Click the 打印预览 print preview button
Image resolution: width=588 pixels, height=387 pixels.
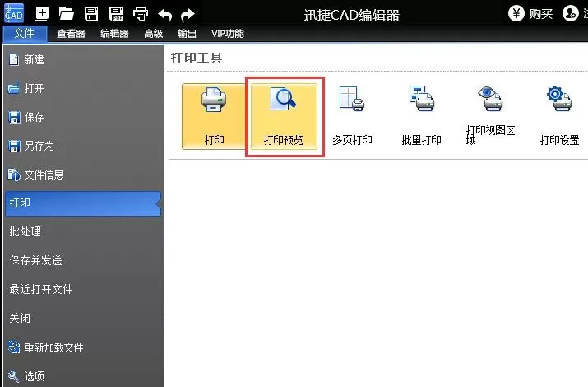pos(284,116)
